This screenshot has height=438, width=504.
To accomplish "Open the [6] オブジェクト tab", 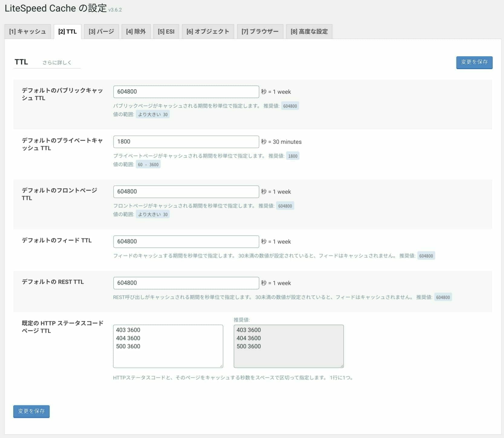I will (208, 31).
